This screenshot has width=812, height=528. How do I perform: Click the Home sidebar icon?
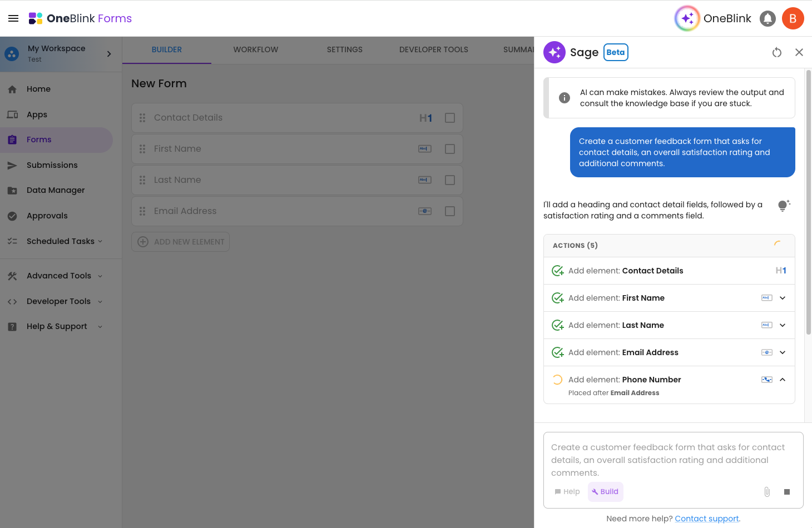point(12,89)
